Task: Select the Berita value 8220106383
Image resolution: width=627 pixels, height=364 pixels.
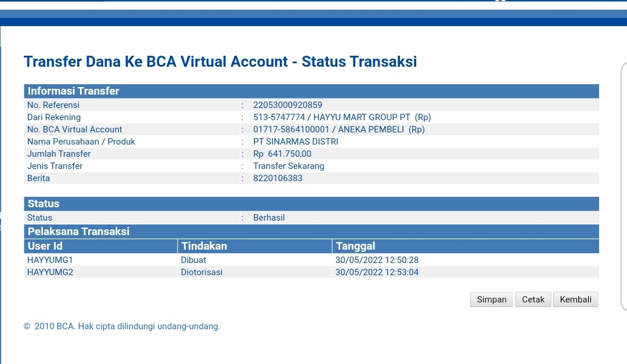Action: click(x=278, y=178)
